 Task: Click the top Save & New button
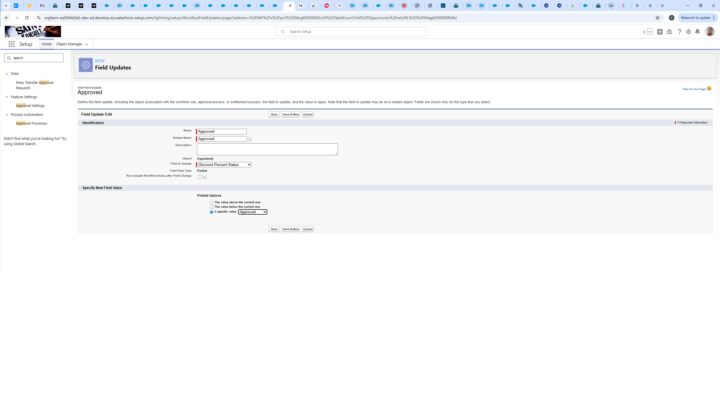pos(290,115)
